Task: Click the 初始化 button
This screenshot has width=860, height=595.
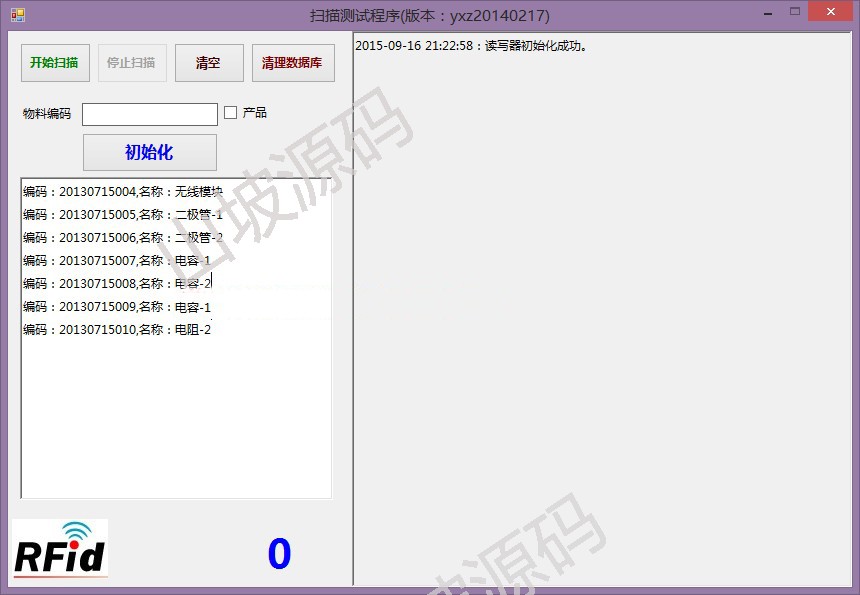Action: 149,152
